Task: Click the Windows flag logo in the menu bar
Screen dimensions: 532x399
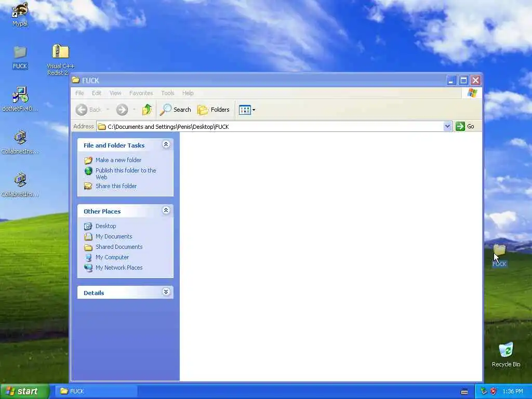Action: pyautogui.click(x=472, y=93)
